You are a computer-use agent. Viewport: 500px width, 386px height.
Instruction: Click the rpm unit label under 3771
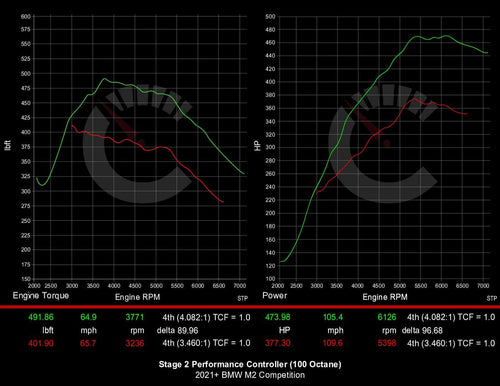tap(137, 330)
